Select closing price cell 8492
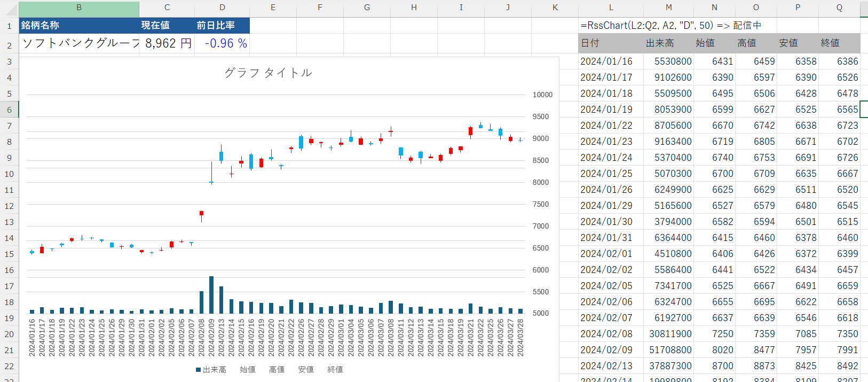The width and height of the screenshot is (868, 382). 839,366
